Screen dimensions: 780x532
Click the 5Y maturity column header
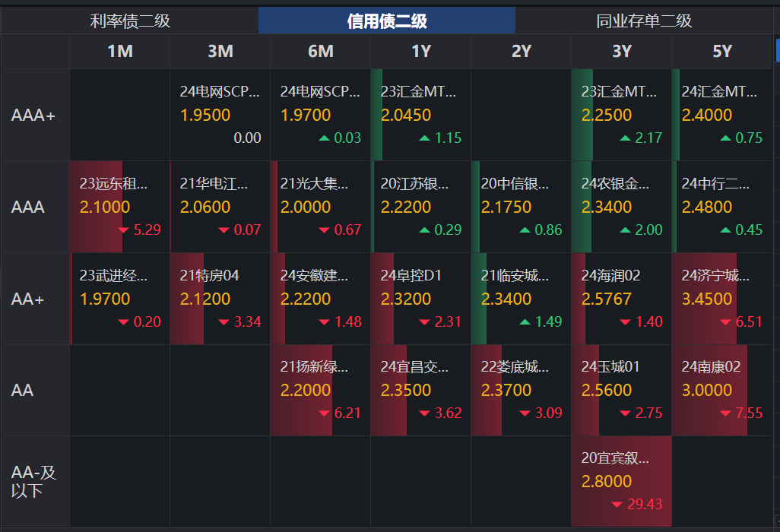[x=721, y=52]
